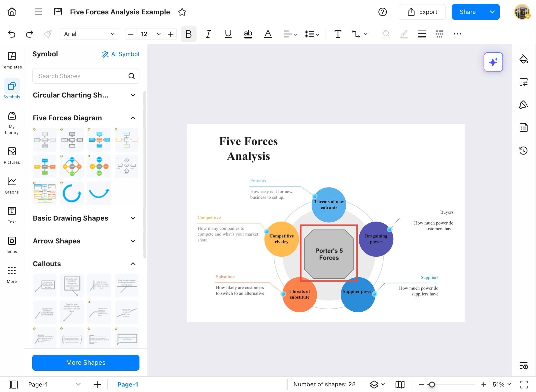Mark diagram as favorite with star
The height and width of the screenshot is (392, 536).
182,12
